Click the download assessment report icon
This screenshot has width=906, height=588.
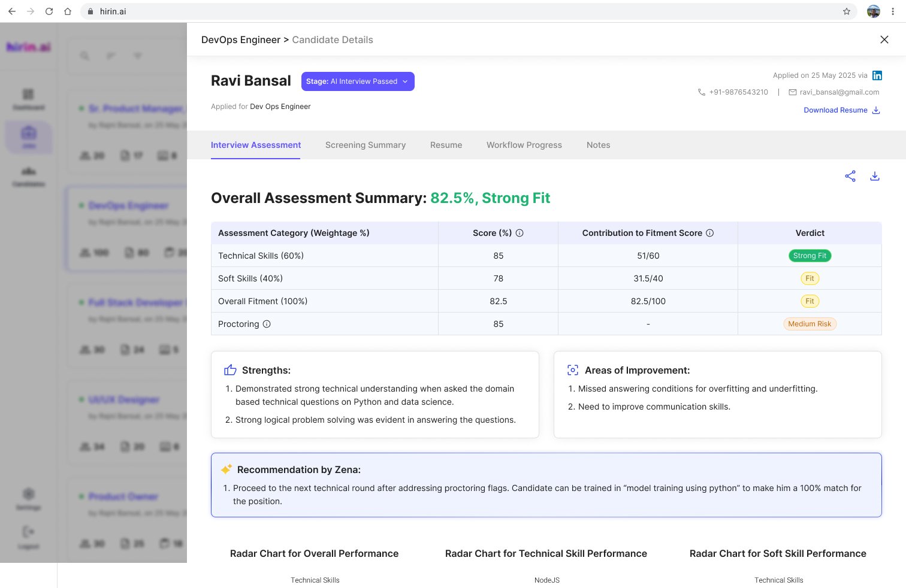pyautogui.click(x=875, y=176)
